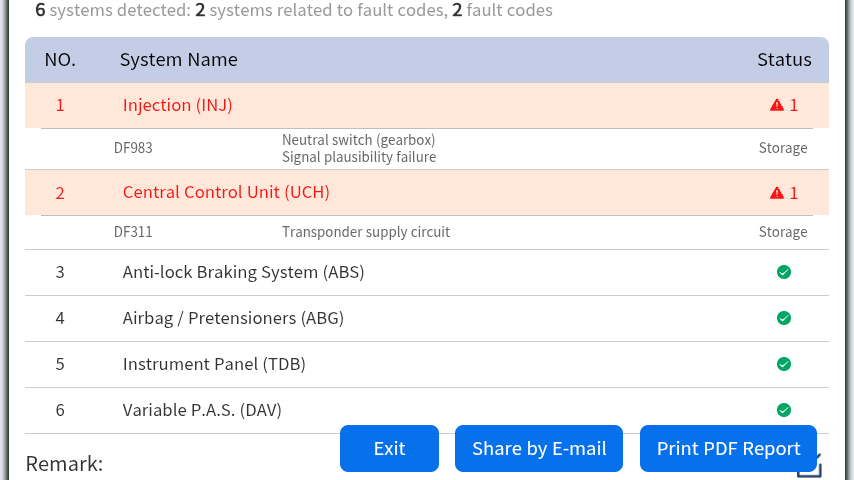Select the Anti-lock Braking System (ABS) row
Screen dimensions: 854x480
(243, 272)
